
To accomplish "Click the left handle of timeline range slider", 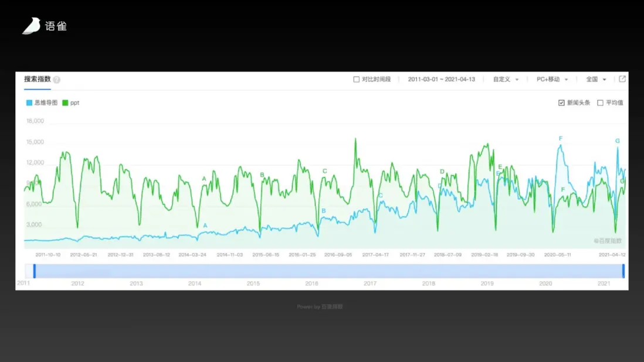I will click(x=35, y=271).
